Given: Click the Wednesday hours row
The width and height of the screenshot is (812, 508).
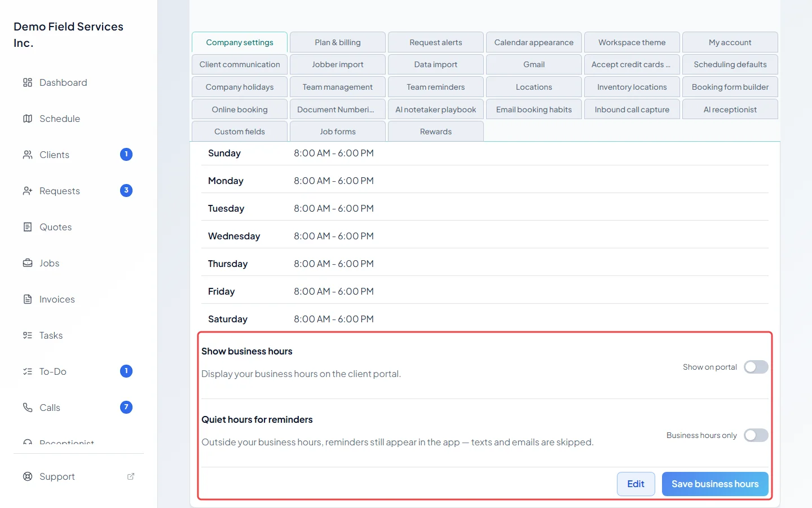Looking at the screenshot, I should point(485,236).
